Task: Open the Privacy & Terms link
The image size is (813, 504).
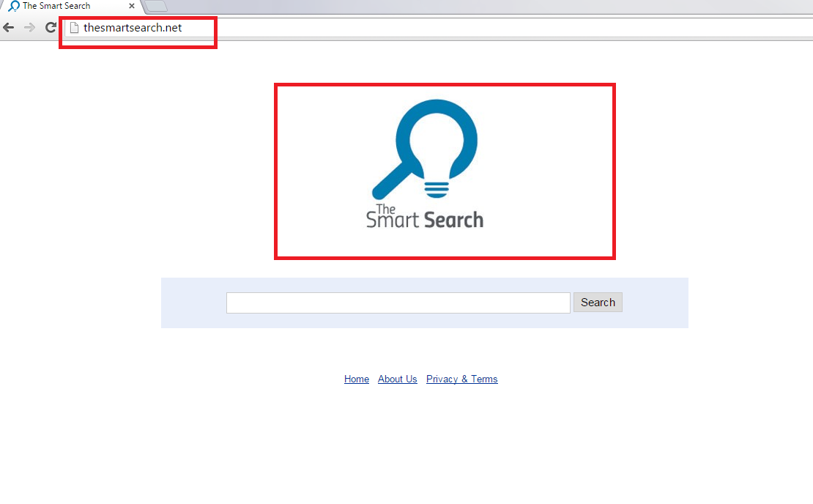Action: click(461, 379)
